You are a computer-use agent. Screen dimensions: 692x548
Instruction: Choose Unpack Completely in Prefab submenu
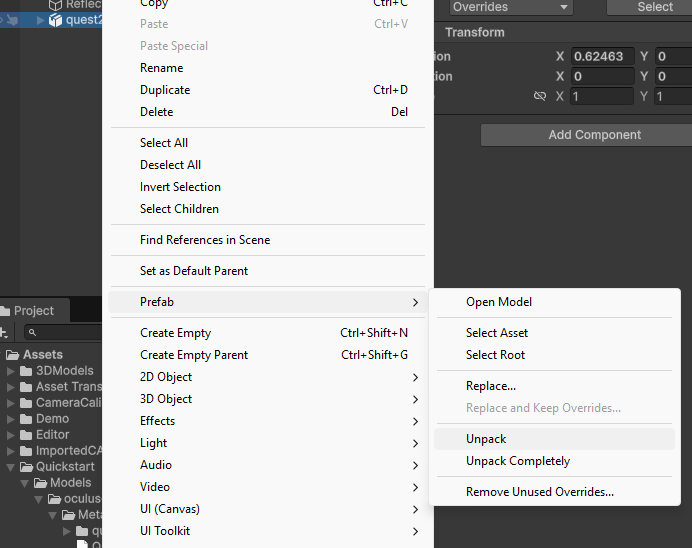554,461
